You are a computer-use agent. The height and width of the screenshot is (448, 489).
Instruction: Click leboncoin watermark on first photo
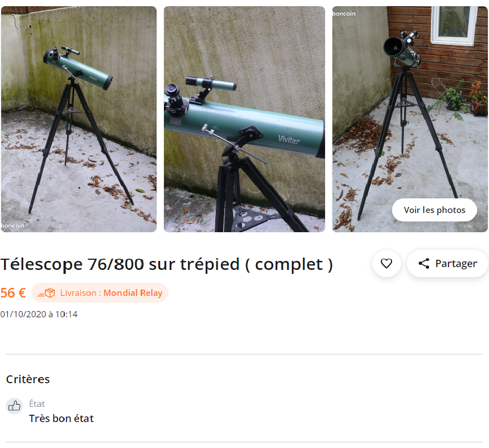coord(12,225)
